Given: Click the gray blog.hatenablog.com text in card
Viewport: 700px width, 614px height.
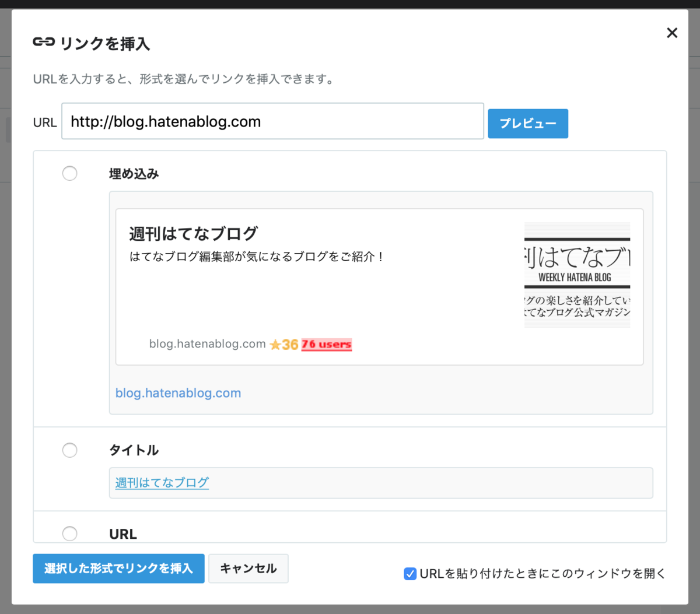Looking at the screenshot, I should [x=207, y=344].
